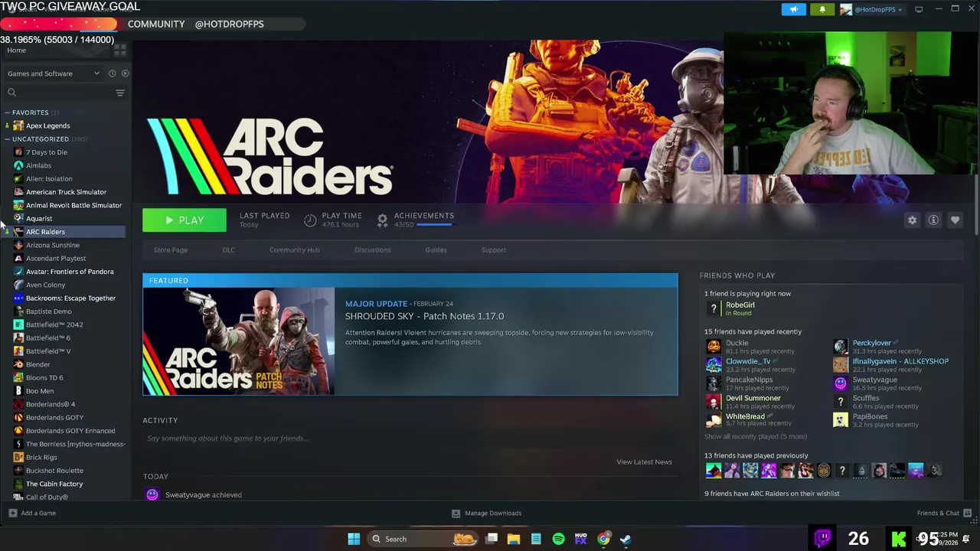The height and width of the screenshot is (551, 980).
Task: Click the blue announcements megaphone icon
Action: pos(793,9)
